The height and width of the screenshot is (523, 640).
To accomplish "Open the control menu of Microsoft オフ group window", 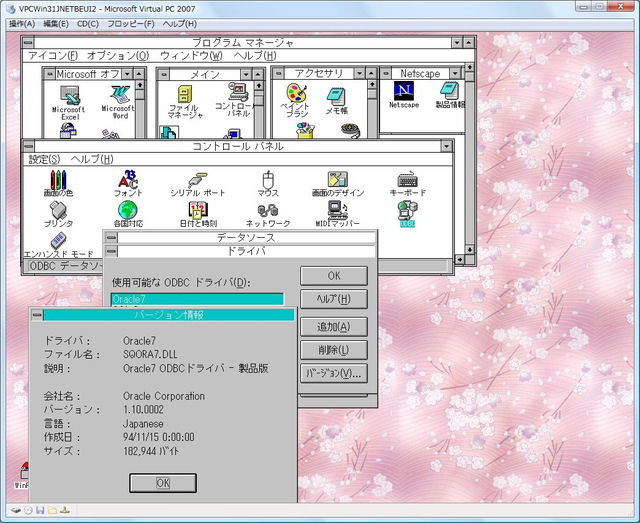I will point(50,74).
